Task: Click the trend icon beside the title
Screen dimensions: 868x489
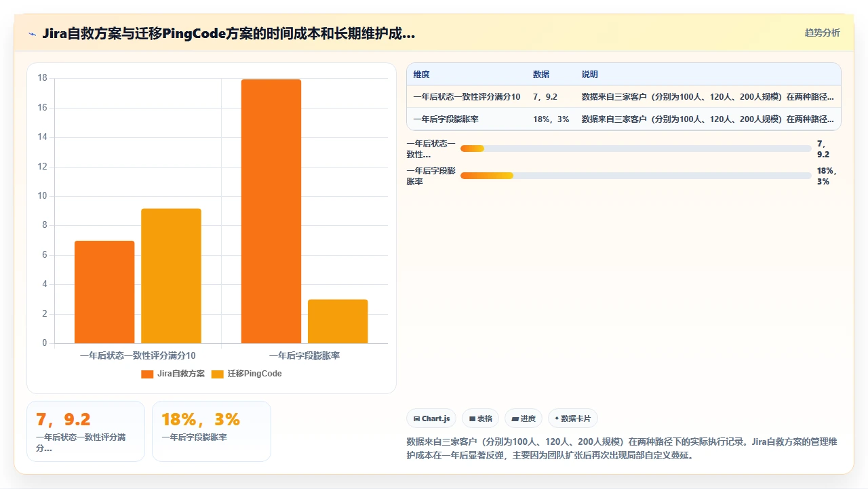Action: [x=32, y=34]
